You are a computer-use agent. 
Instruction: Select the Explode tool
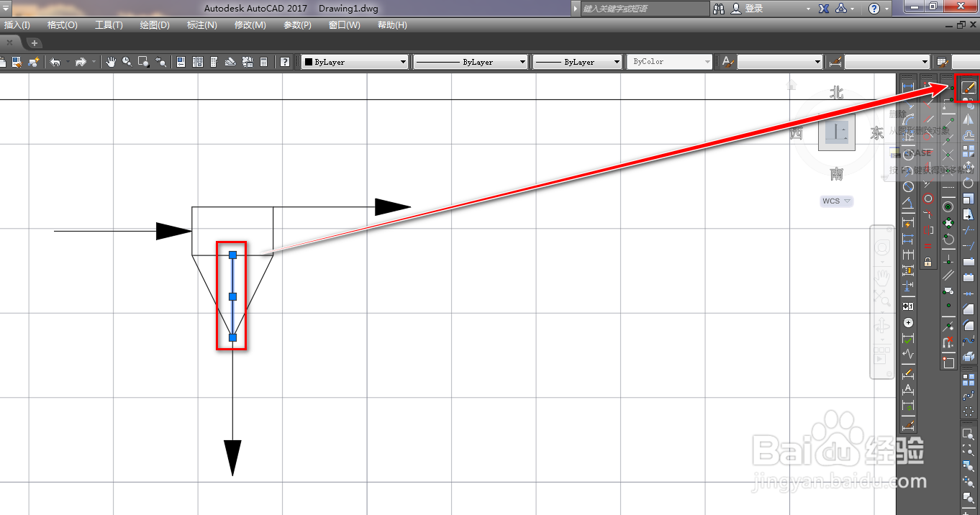(968, 355)
